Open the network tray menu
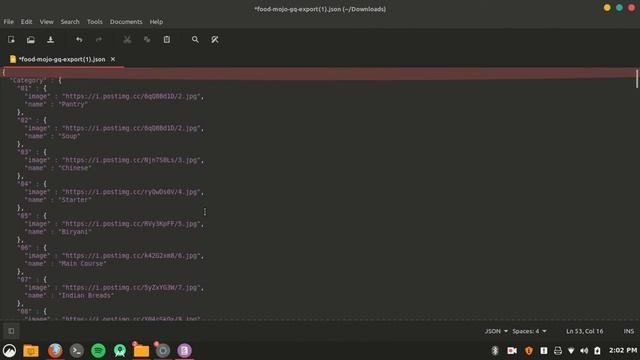Screen dimensions: 640x360 tap(571, 351)
